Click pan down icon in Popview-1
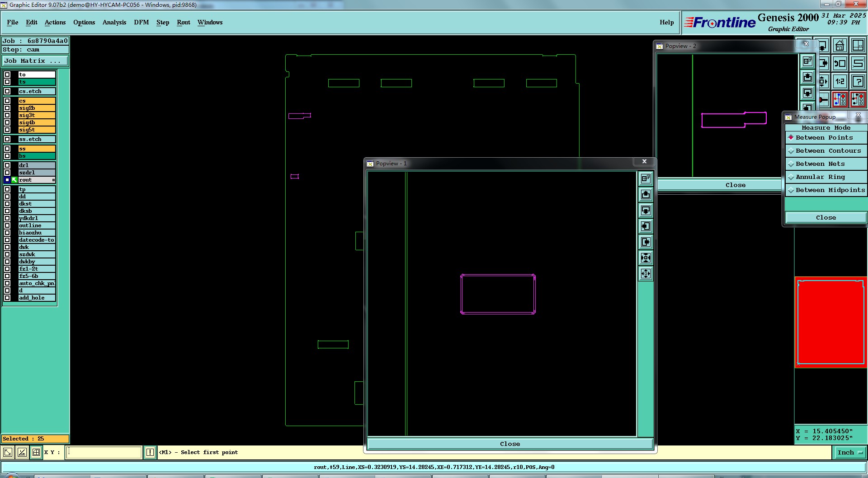The height and width of the screenshot is (478, 868). pyautogui.click(x=646, y=210)
